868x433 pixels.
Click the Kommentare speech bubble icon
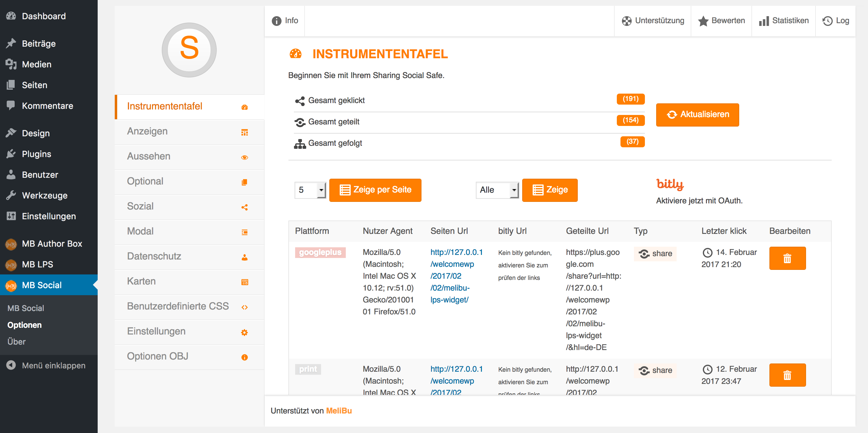tap(11, 106)
